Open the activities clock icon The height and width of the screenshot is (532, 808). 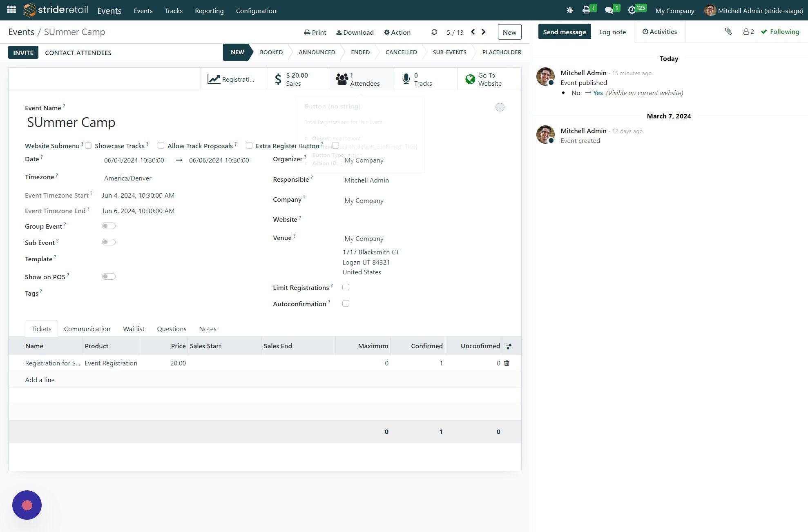click(632, 10)
